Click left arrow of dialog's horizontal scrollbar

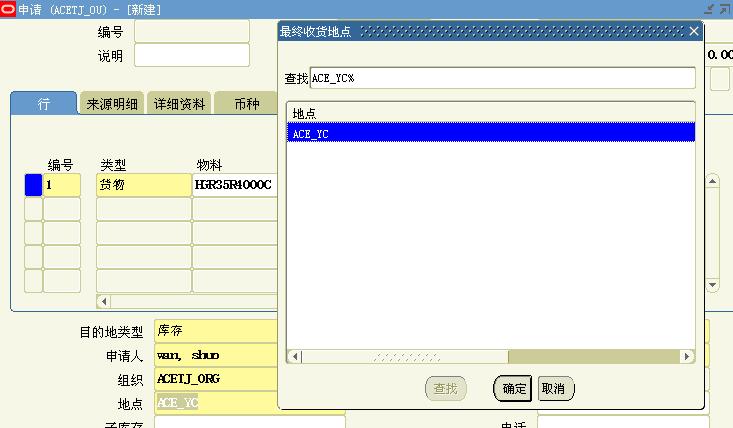(294, 356)
